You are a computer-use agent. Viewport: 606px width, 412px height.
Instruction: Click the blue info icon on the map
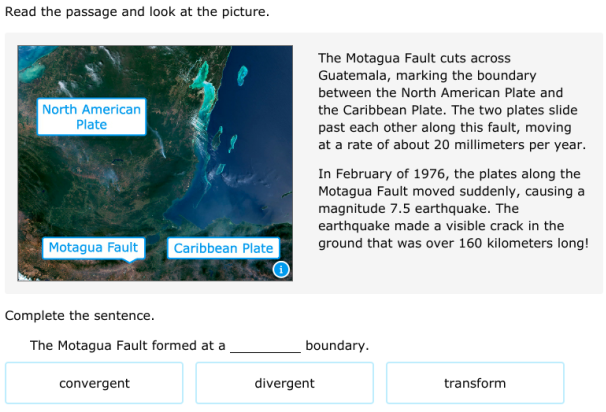(282, 269)
